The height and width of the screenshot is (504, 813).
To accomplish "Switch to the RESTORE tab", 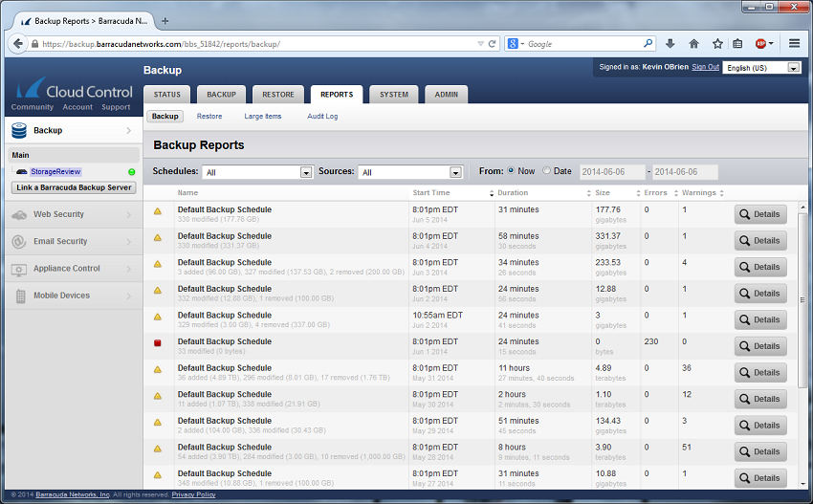I will [278, 95].
